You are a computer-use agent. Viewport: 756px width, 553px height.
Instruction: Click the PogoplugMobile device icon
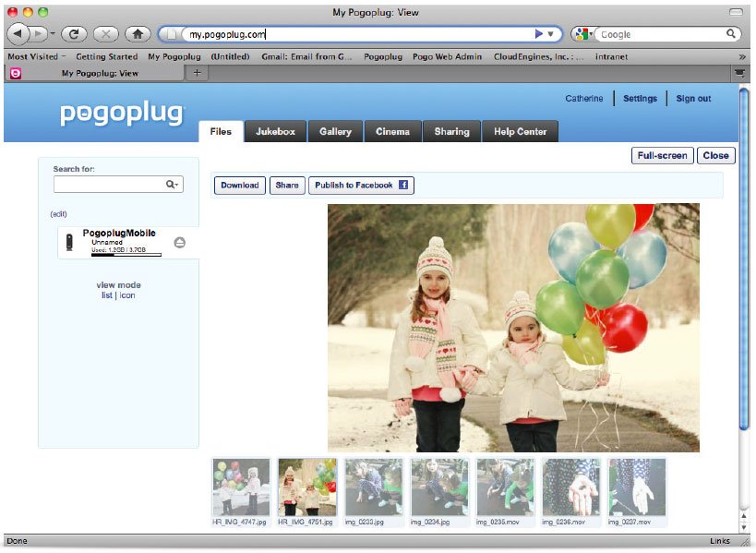click(x=69, y=242)
